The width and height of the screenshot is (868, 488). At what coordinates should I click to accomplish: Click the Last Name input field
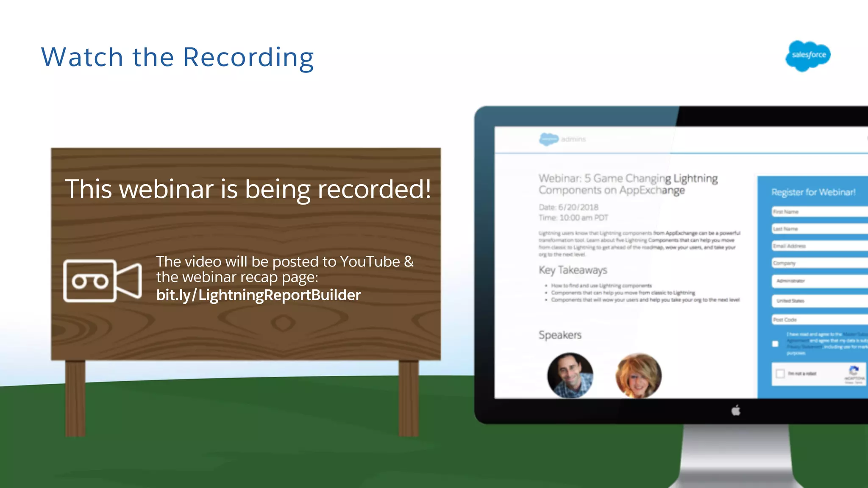coord(820,229)
